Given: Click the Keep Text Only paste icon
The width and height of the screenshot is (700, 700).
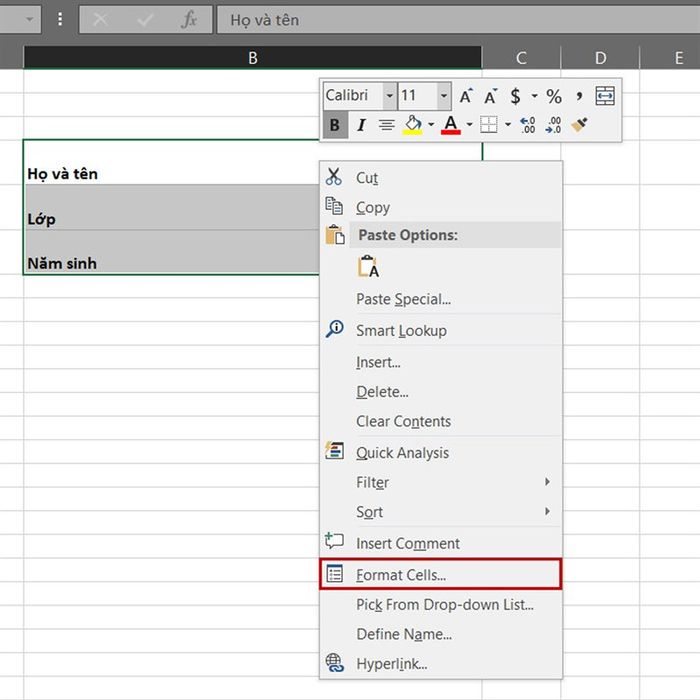Looking at the screenshot, I should point(369,267).
